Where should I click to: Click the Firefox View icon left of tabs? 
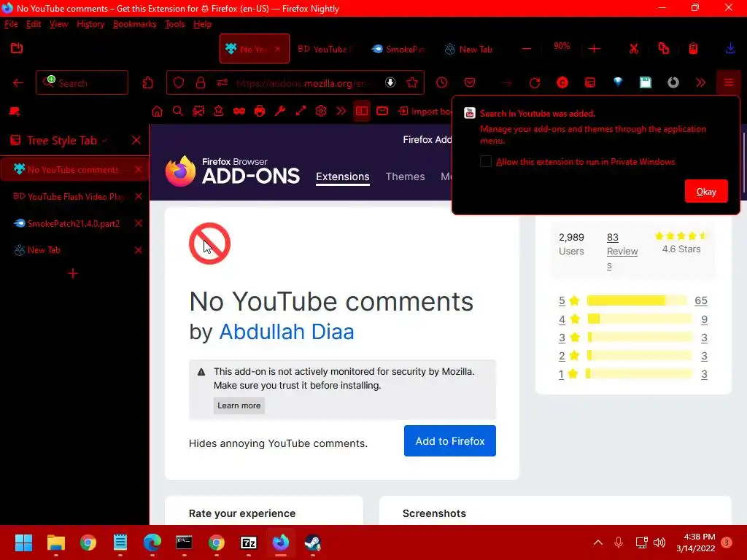click(17, 48)
